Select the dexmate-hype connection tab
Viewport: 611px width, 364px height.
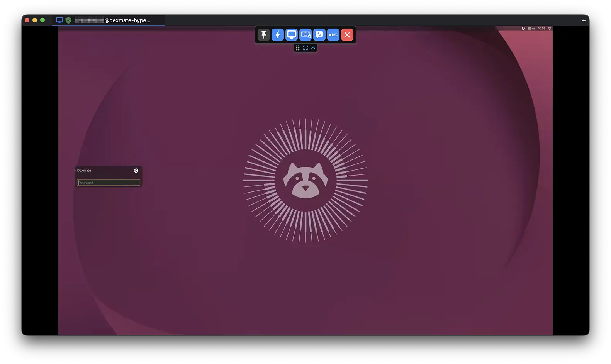[109, 20]
